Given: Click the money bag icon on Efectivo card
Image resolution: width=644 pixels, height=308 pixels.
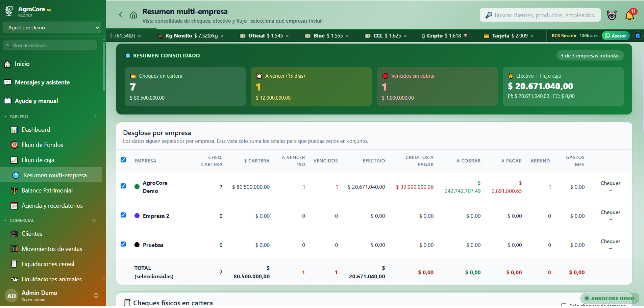Looking at the screenshot, I should click(x=511, y=76).
